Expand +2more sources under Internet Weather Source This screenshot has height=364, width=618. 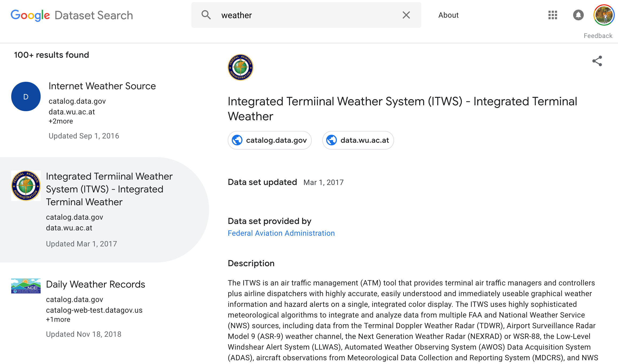[61, 121]
